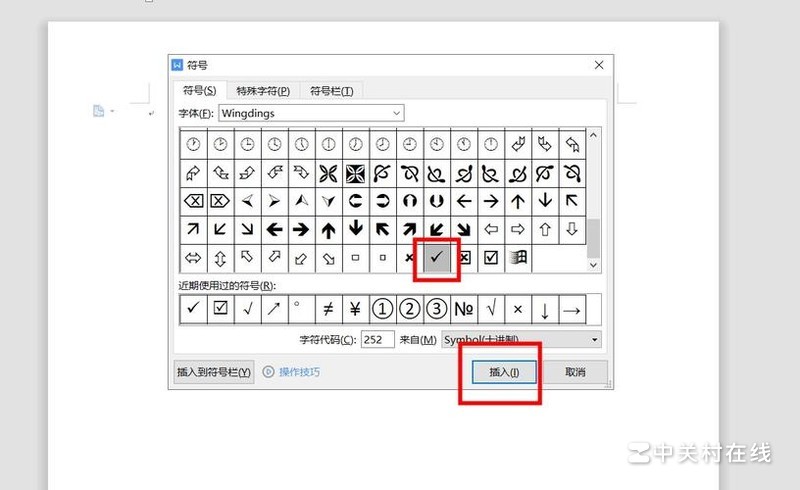
Task: Pick the Windows logo symbol in the grid
Action: point(518,257)
